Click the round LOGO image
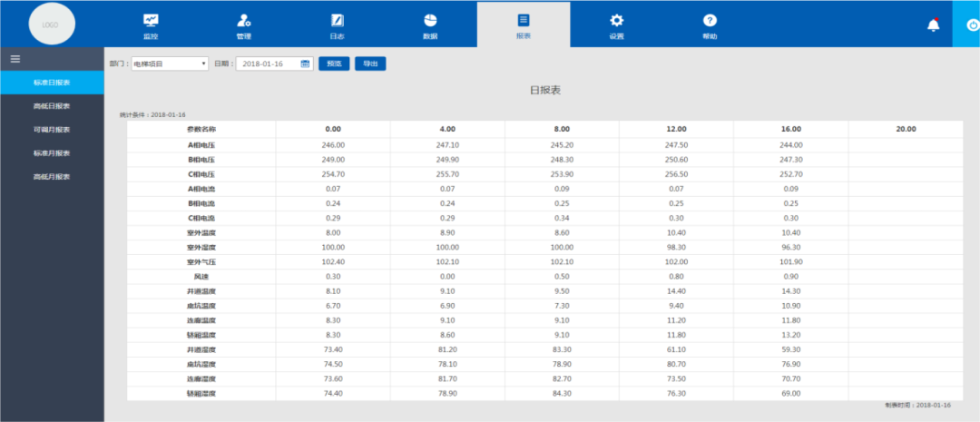Image resolution: width=980 pixels, height=422 pixels. coord(51,25)
